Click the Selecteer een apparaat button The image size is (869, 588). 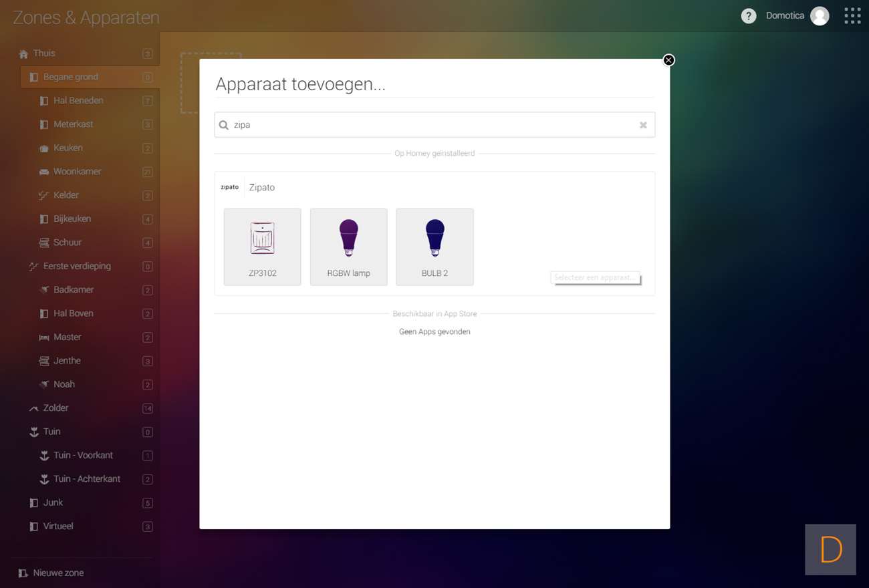coord(596,277)
